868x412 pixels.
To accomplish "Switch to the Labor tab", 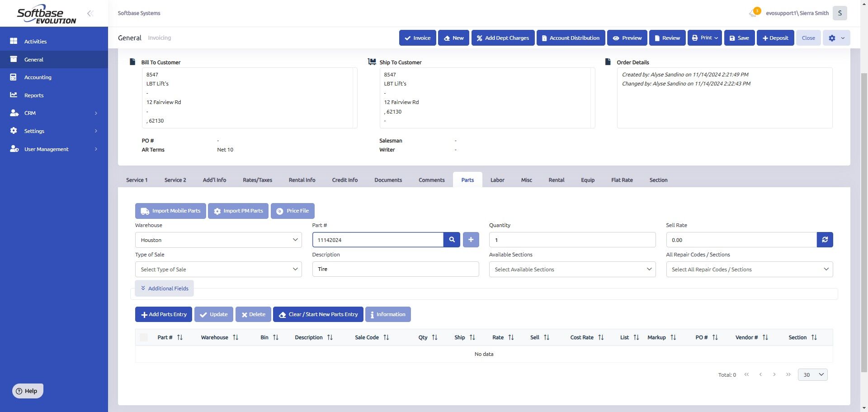I will (x=497, y=180).
